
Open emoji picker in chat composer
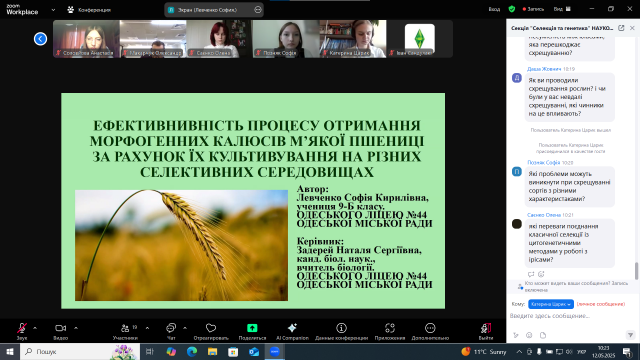point(529,335)
